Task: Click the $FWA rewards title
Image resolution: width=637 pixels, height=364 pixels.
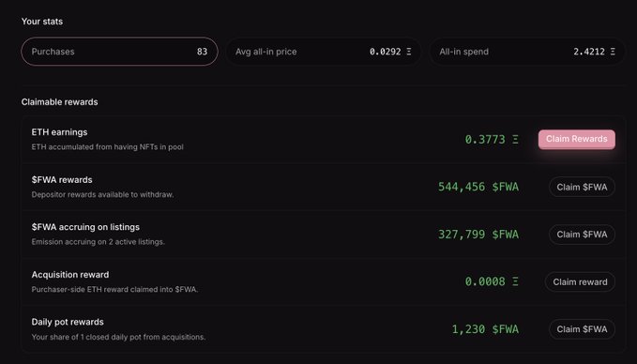Action: click(62, 179)
